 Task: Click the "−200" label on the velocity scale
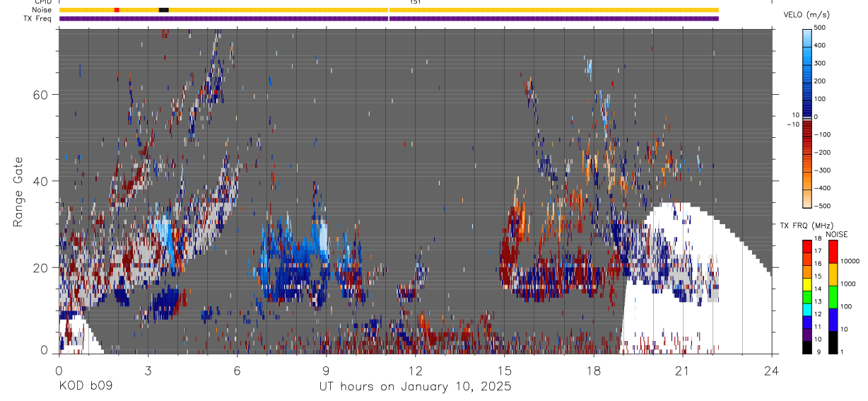coord(821,152)
